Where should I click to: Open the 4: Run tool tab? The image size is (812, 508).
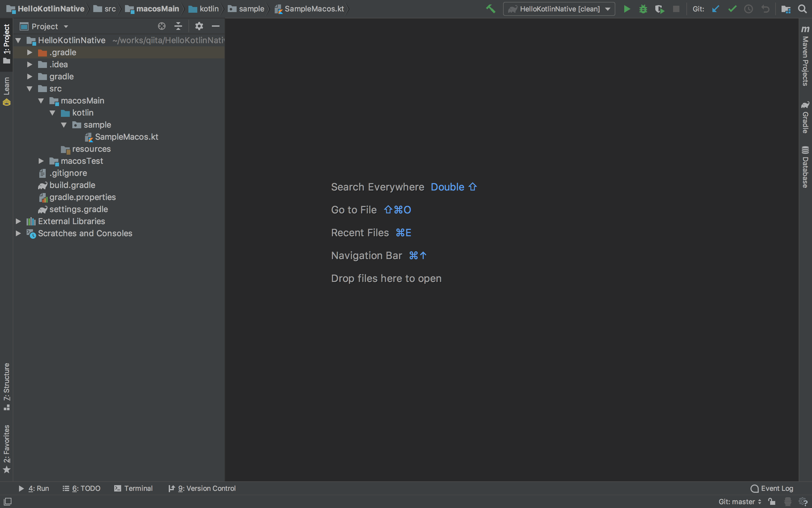(34, 488)
